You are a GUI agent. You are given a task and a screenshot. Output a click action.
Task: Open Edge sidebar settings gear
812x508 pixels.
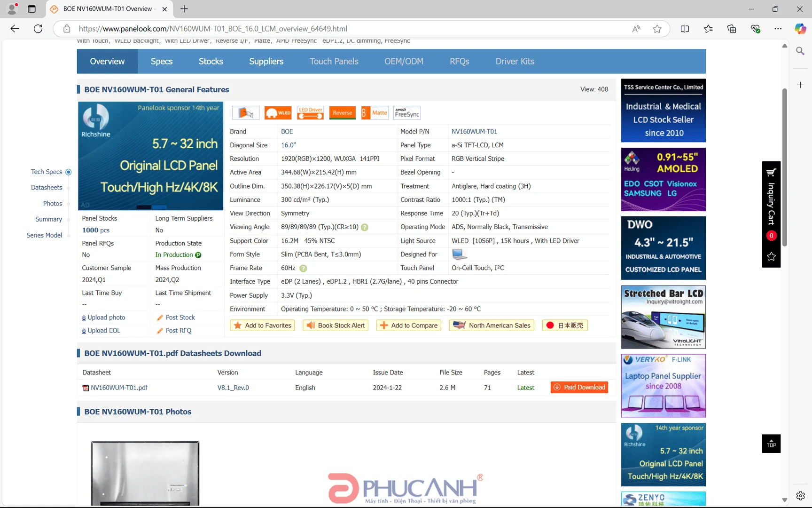click(x=800, y=496)
